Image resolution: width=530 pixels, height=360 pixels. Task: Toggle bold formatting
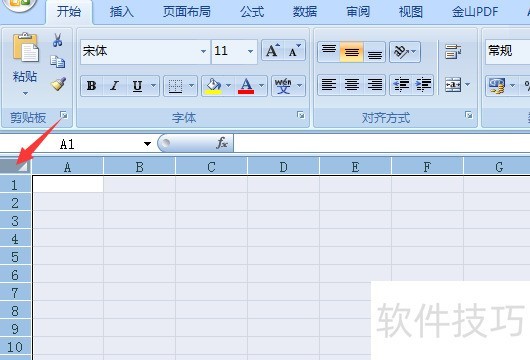click(x=91, y=86)
